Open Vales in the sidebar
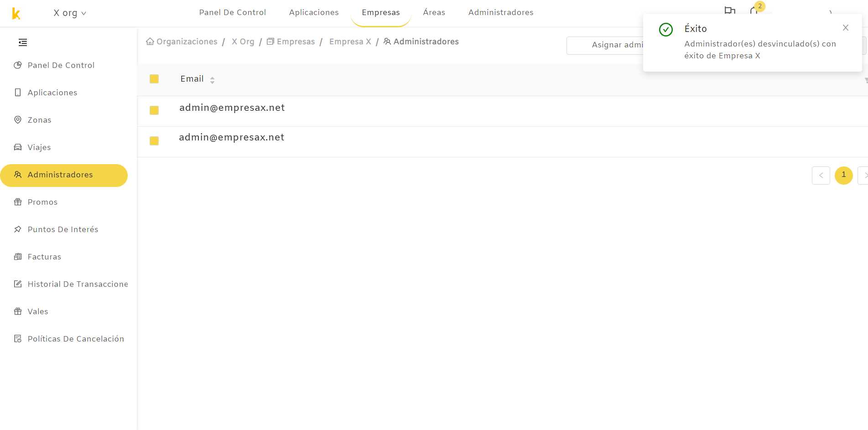The image size is (868, 430). pos(64,311)
